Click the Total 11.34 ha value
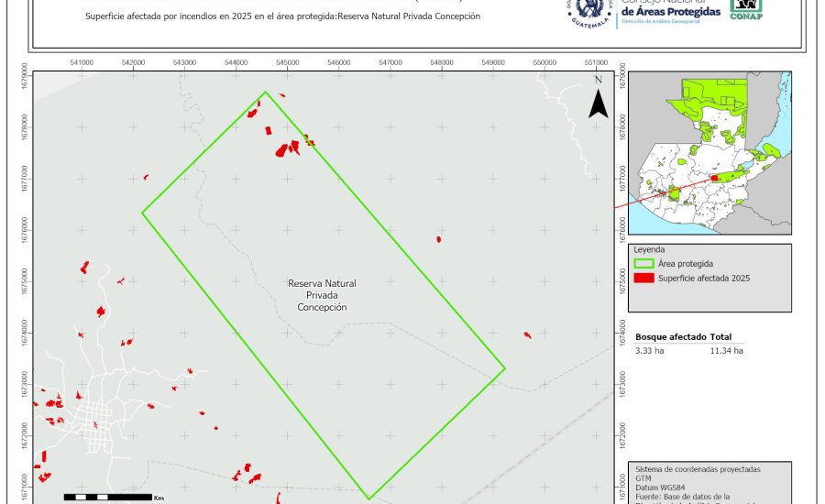825x504 pixels. pos(726,350)
